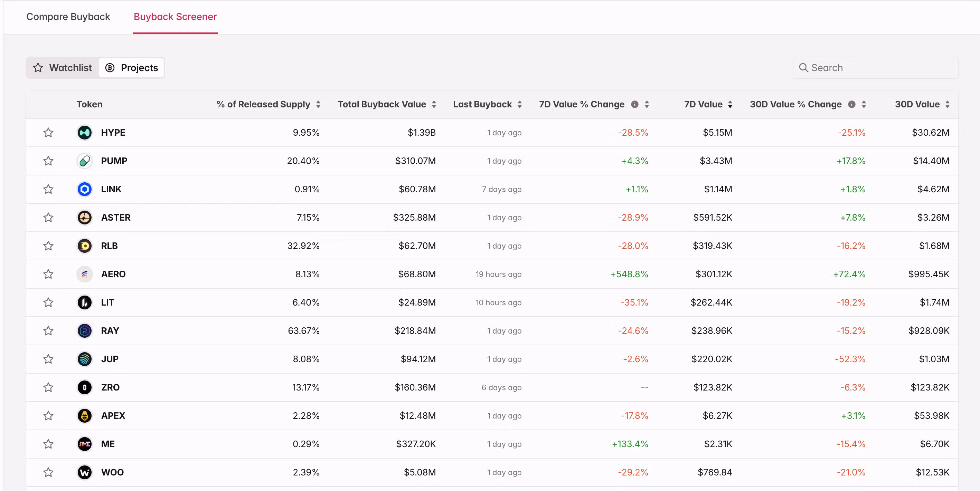
Task: Select LIT last buyback 10 hours ago
Action: coord(498,302)
